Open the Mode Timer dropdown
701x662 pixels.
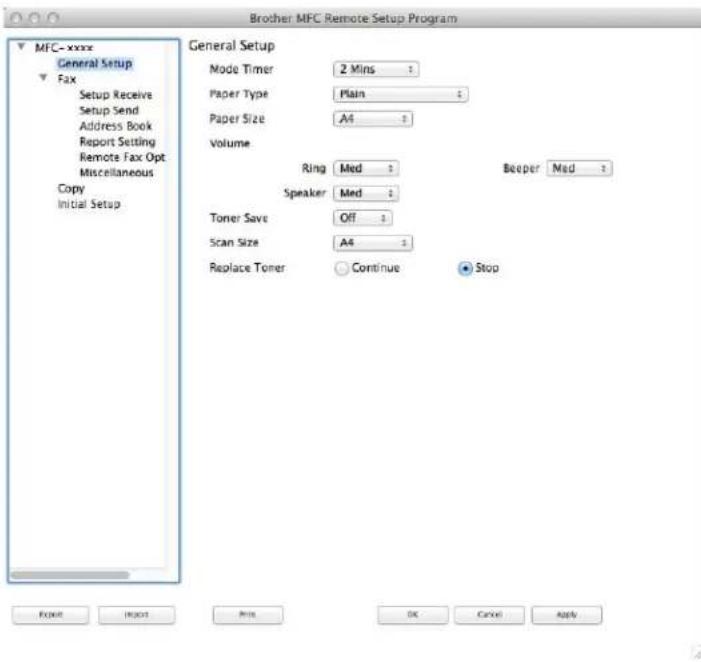point(376,69)
